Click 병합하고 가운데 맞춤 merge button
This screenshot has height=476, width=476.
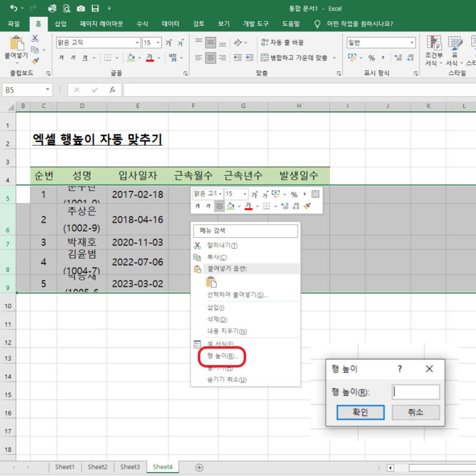294,58
